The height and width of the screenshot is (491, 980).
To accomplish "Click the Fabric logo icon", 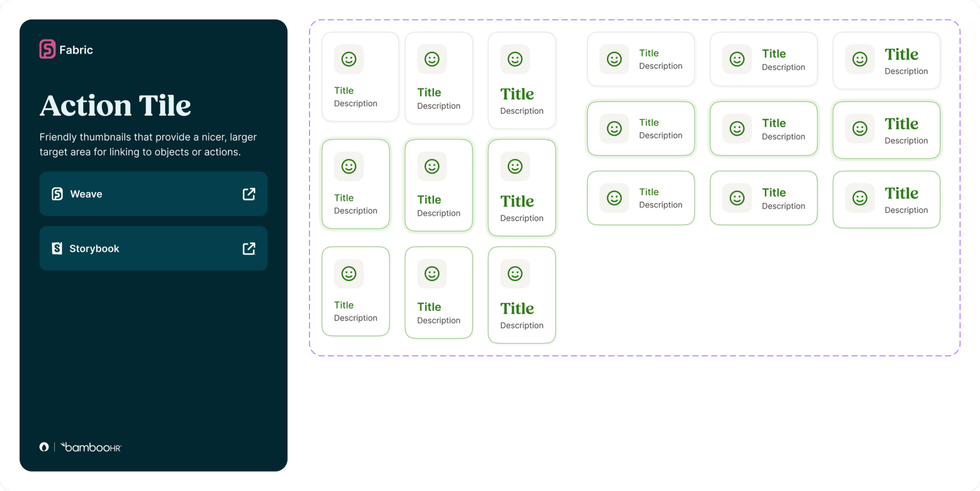I will 47,50.
